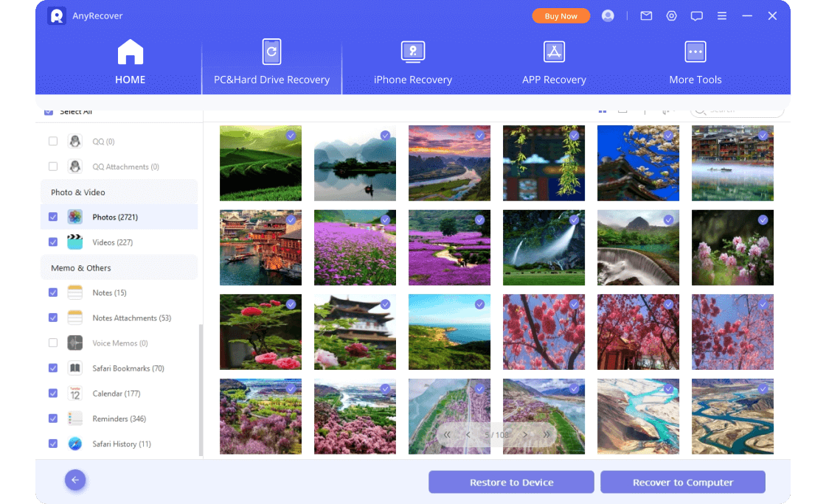Open the hamburger menu in title bar
The width and height of the screenshot is (826, 504).
point(722,15)
